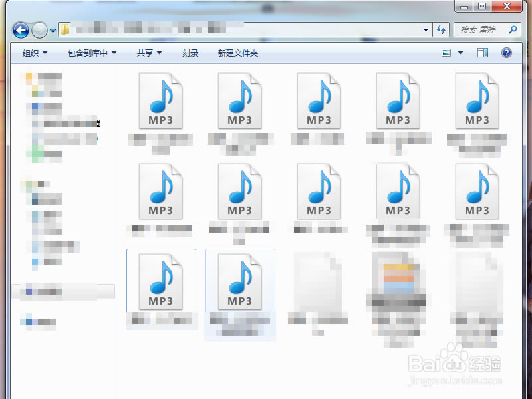Select the third MP3 file in the top row

click(x=319, y=101)
